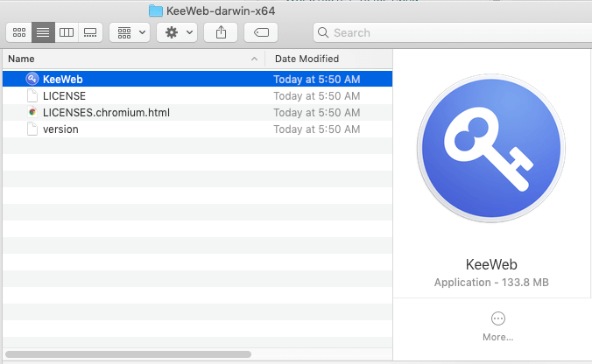This screenshot has height=364, width=592.
Task: Click the Share toolbar button
Action: (x=221, y=32)
